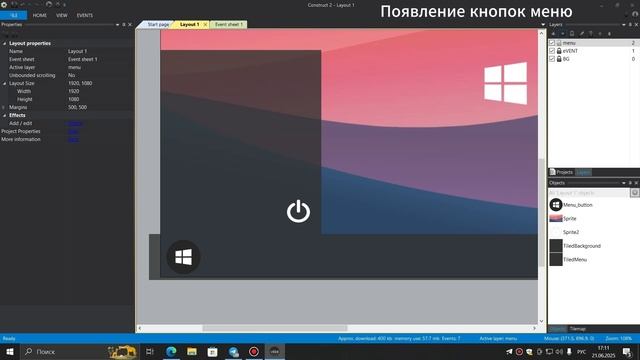
Task: Pin the Objects panel
Action: (630, 183)
